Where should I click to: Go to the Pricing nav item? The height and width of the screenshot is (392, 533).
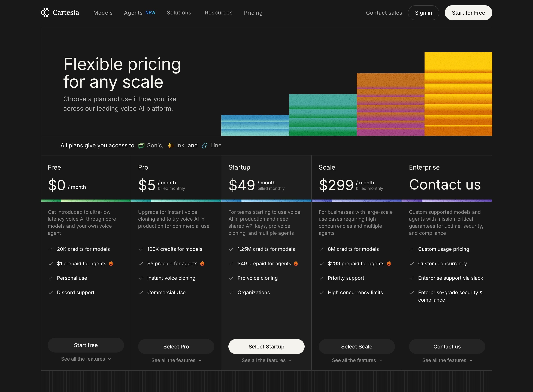click(253, 13)
